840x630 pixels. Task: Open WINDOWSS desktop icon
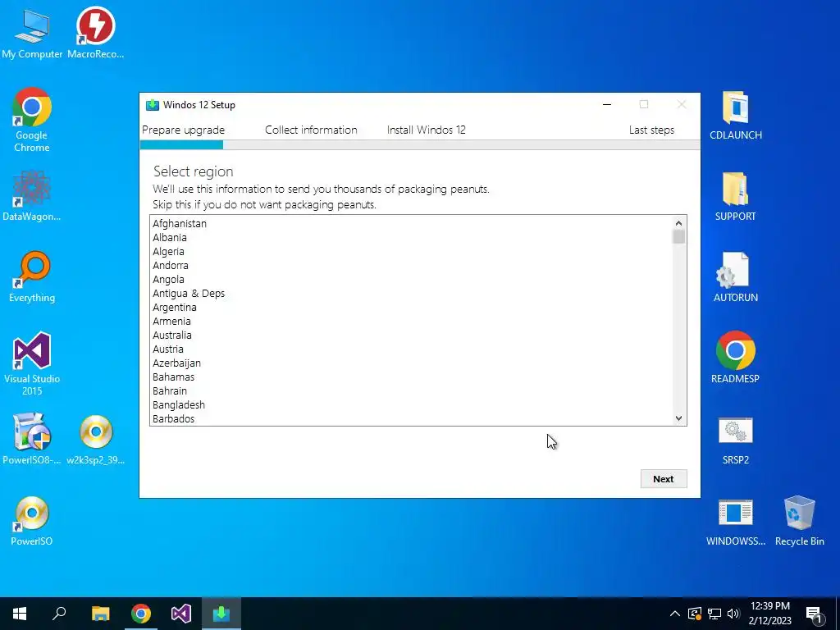pyautogui.click(x=736, y=522)
